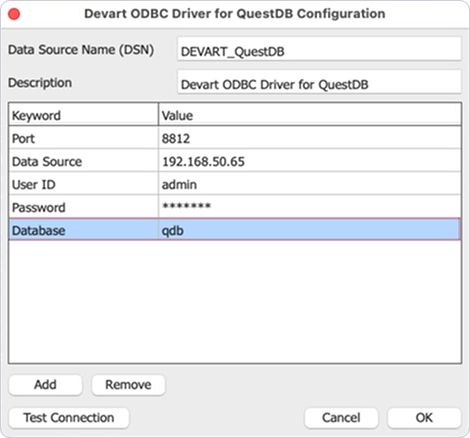This screenshot has height=438, width=470.
Task: Select the User ID keyword cell
Action: pos(83,184)
